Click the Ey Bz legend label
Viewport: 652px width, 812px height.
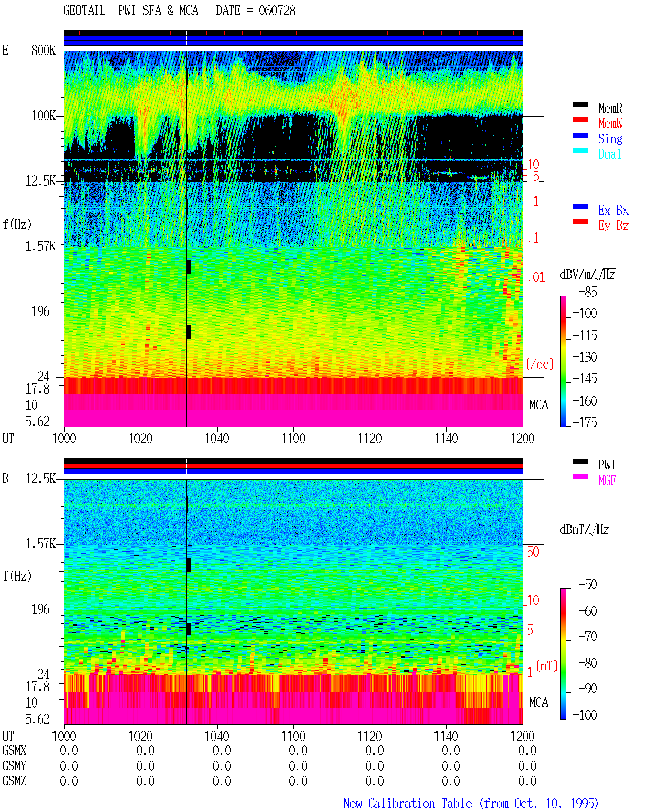613,225
